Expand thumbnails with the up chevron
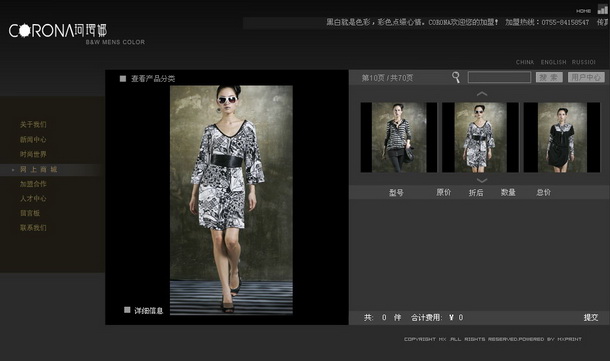Image resolution: width=610 pixels, height=361 pixels. tap(482, 94)
